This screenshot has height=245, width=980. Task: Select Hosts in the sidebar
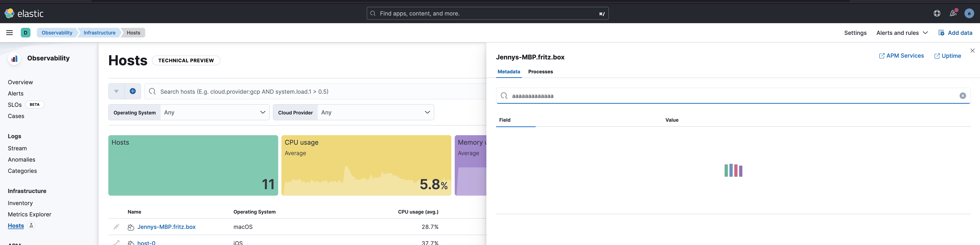point(16,226)
